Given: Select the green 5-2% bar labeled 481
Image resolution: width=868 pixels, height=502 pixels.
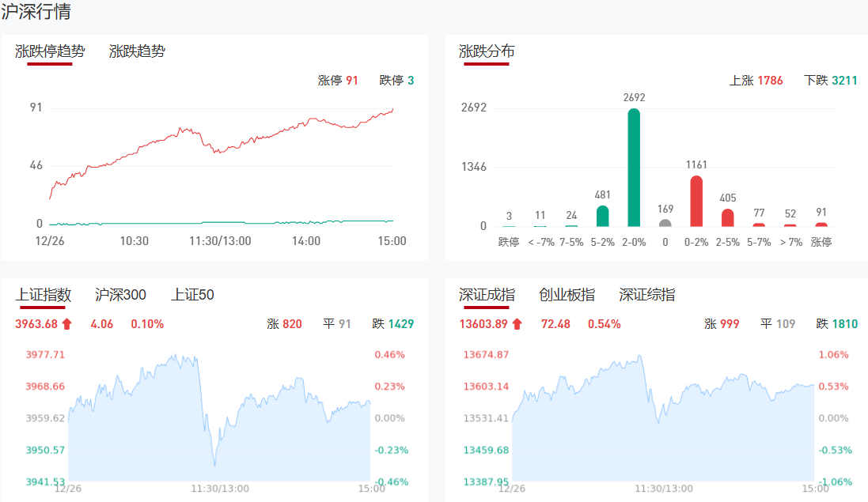Looking at the screenshot, I should click(x=602, y=216).
